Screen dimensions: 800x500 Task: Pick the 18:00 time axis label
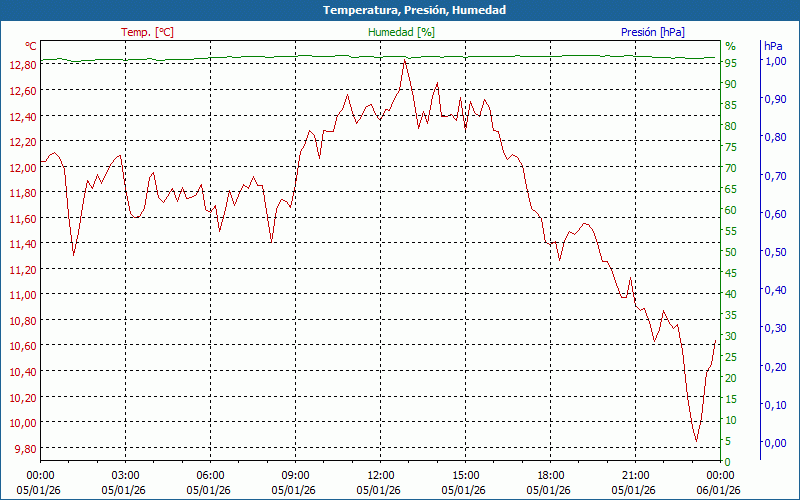[550, 475]
